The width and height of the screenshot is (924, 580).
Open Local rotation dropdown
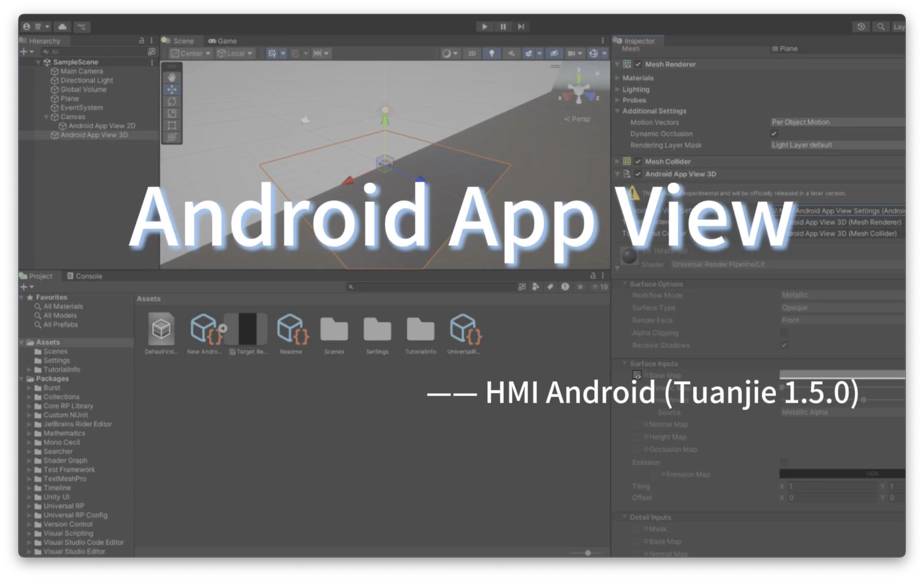click(x=235, y=53)
